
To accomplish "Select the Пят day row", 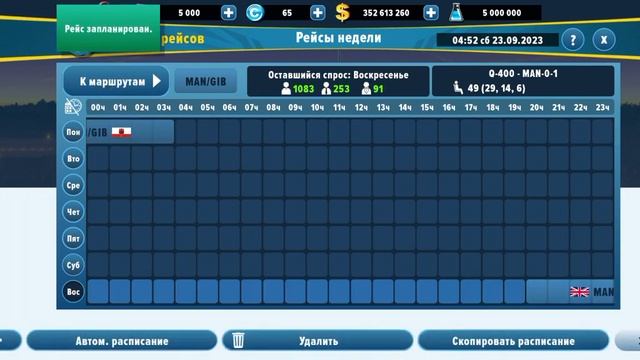I will [x=73, y=238].
